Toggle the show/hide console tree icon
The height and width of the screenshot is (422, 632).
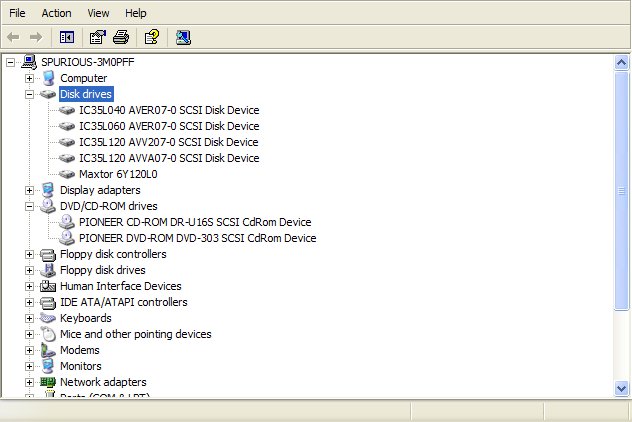pyautogui.click(x=67, y=38)
